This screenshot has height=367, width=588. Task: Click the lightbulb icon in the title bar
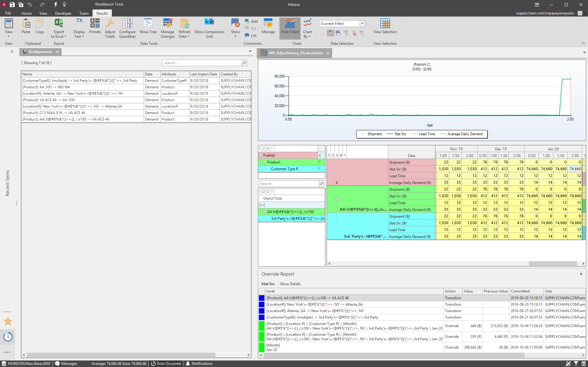tap(64, 5)
